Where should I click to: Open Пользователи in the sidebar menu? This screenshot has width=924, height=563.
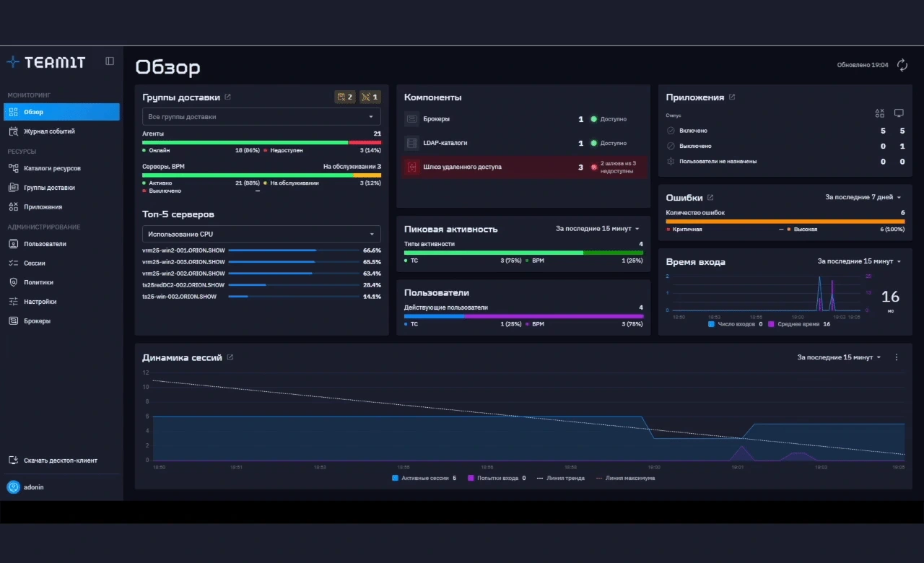pos(61,244)
